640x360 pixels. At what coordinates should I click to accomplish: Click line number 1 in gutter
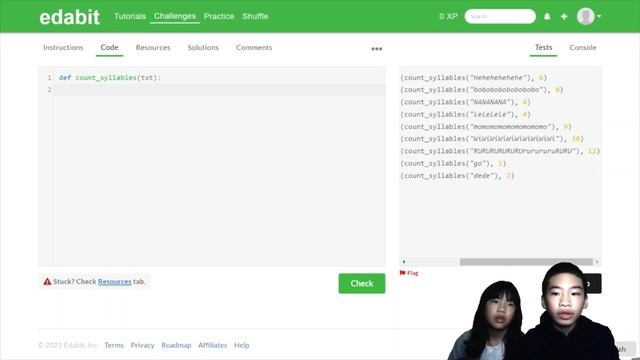49,78
